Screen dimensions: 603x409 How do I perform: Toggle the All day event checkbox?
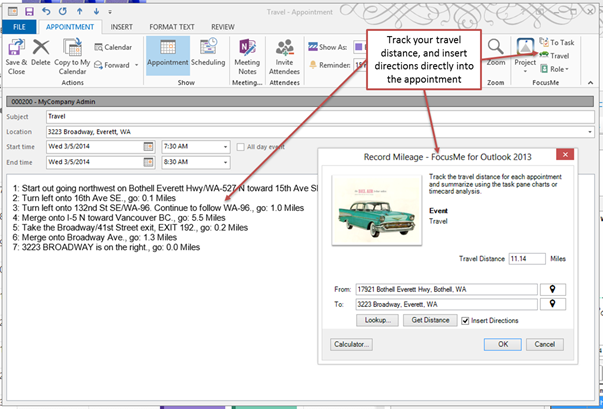[x=240, y=147]
